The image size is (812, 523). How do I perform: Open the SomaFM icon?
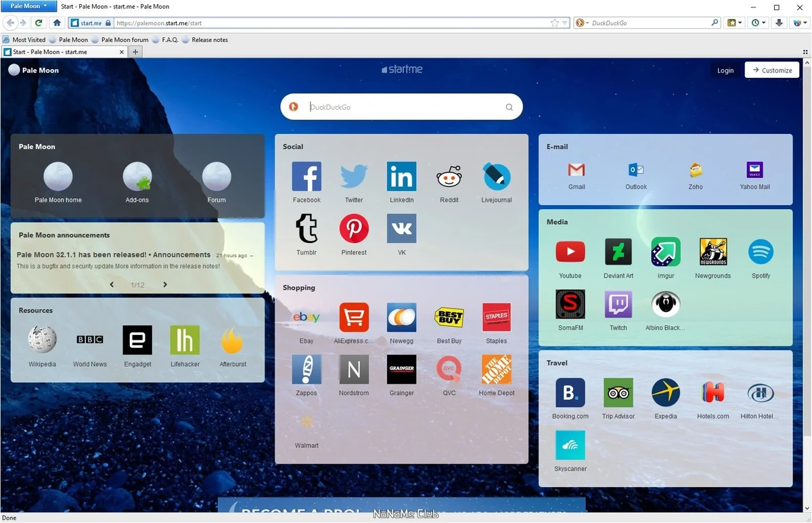pos(570,304)
